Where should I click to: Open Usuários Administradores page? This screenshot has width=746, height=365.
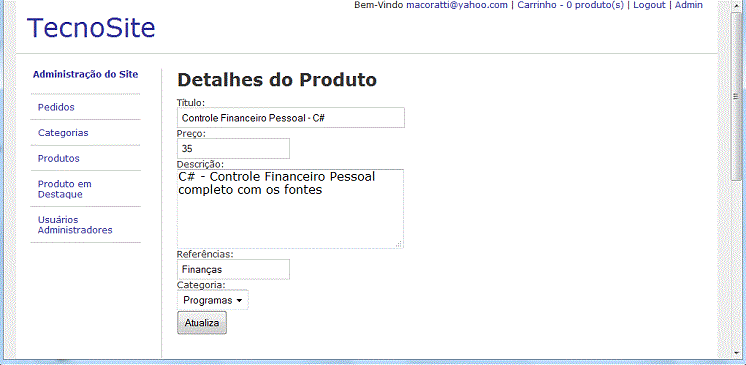point(75,225)
